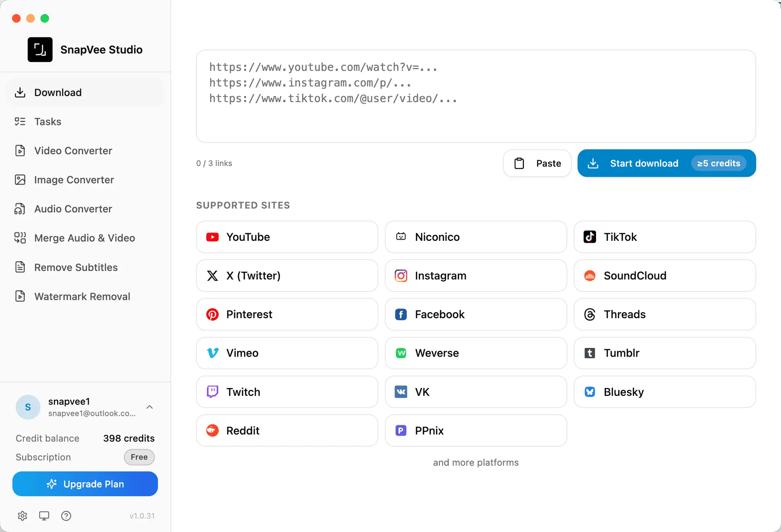Screen dimensions: 781x532
Task: Open Watermark Removal tool
Action: tap(85, 296)
